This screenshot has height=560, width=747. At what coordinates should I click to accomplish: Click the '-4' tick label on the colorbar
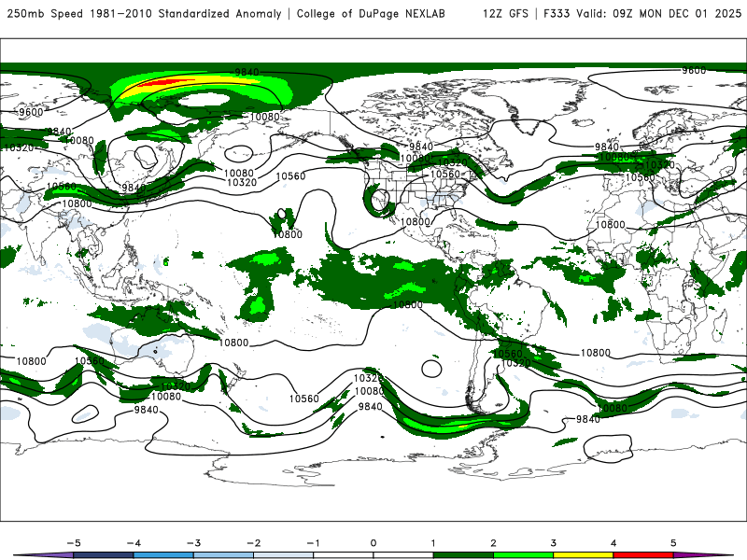[x=134, y=543]
